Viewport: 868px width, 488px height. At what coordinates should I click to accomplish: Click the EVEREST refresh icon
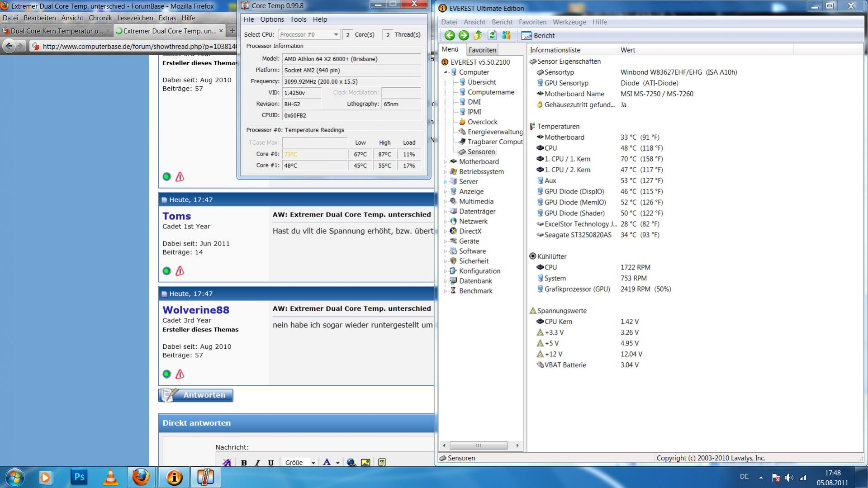pyautogui.click(x=492, y=35)
